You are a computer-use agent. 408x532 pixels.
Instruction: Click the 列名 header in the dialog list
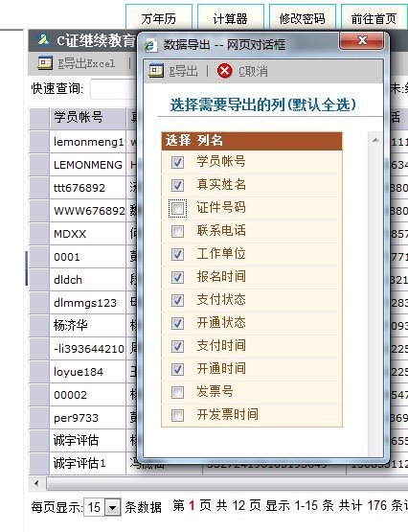click(210, 141)
